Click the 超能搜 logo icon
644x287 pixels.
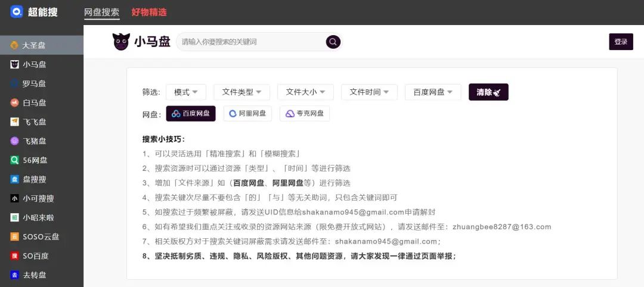[16, 11]
